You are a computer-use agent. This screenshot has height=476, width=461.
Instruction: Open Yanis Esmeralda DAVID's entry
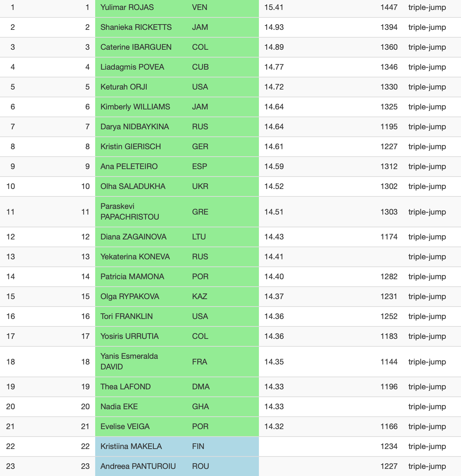click(129, 362)
